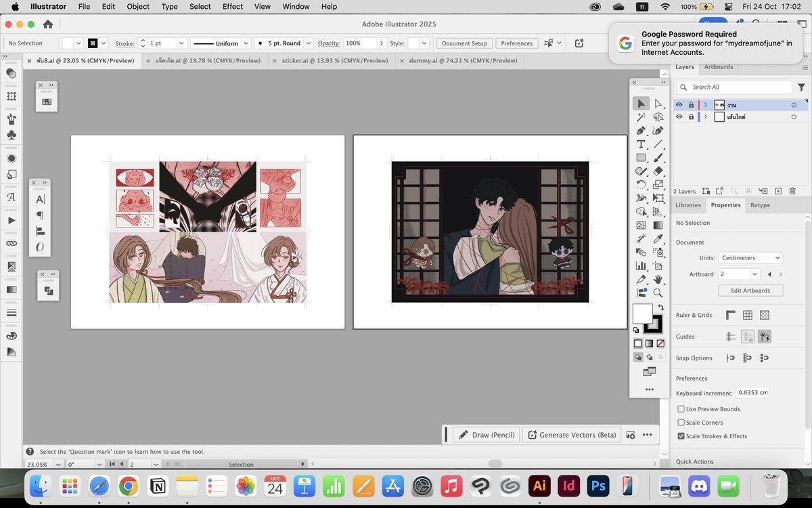Select the Type tool
The width and height of the screenshot is (812, 508).
[x=640, y=144]
